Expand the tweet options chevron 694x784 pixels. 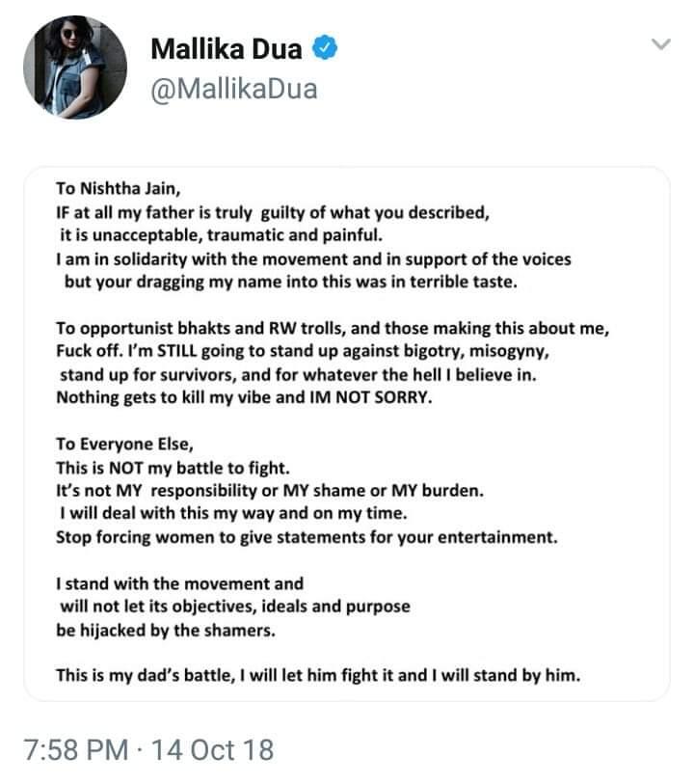[x=660, y=44]
